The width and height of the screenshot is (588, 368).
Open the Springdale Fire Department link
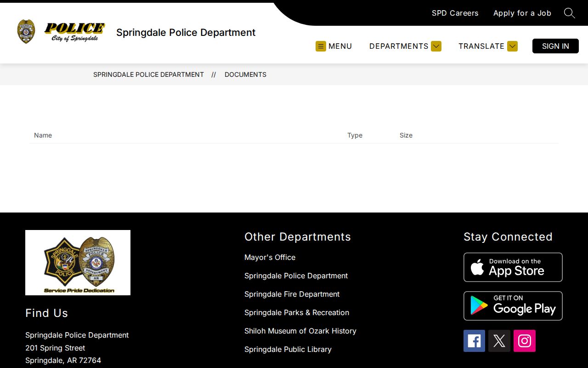(292, 294)
